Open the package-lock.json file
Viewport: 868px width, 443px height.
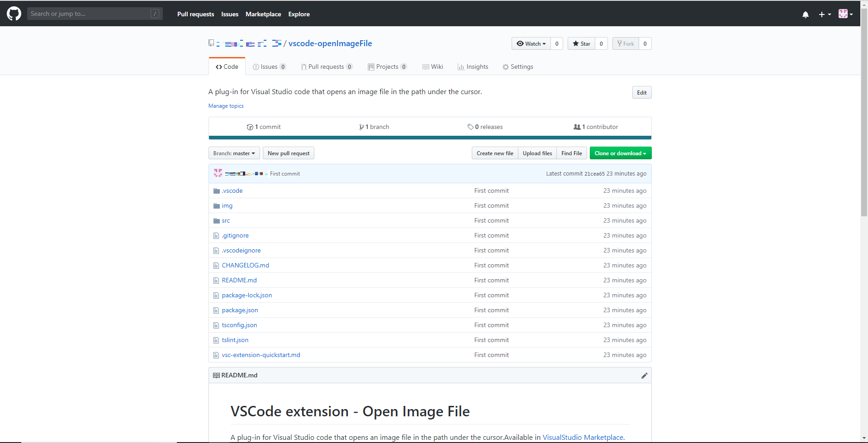247,295
